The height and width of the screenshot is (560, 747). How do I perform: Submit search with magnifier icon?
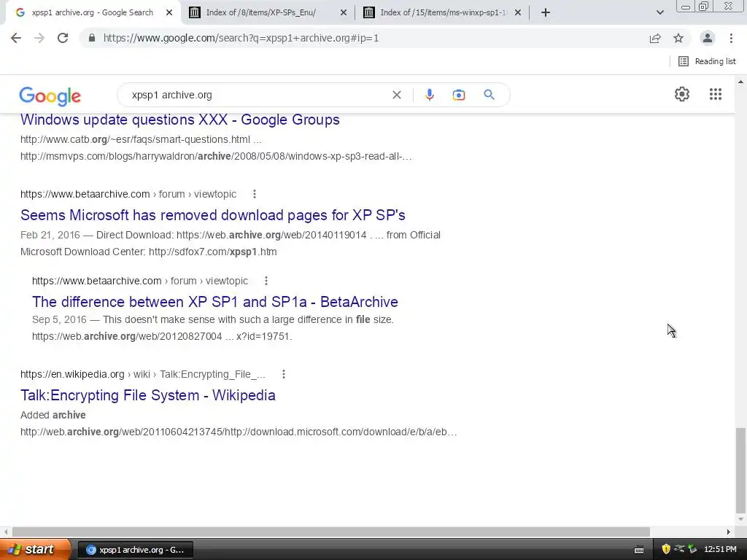click(x=489, y=95)
